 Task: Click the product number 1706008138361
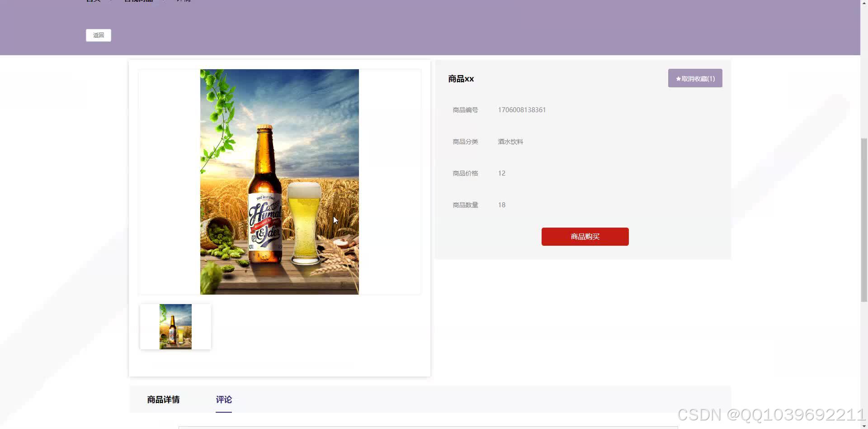pos(522,110)
